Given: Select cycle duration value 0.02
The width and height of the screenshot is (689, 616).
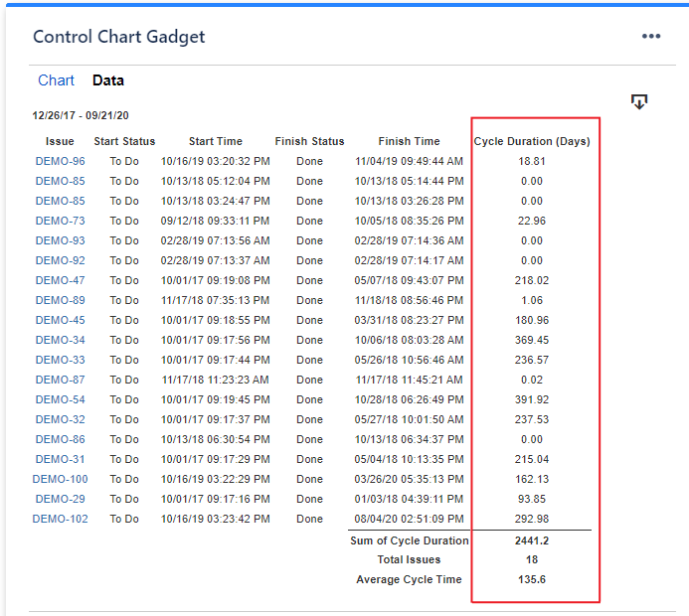Looking at the screenshot, I should point(532,380).
